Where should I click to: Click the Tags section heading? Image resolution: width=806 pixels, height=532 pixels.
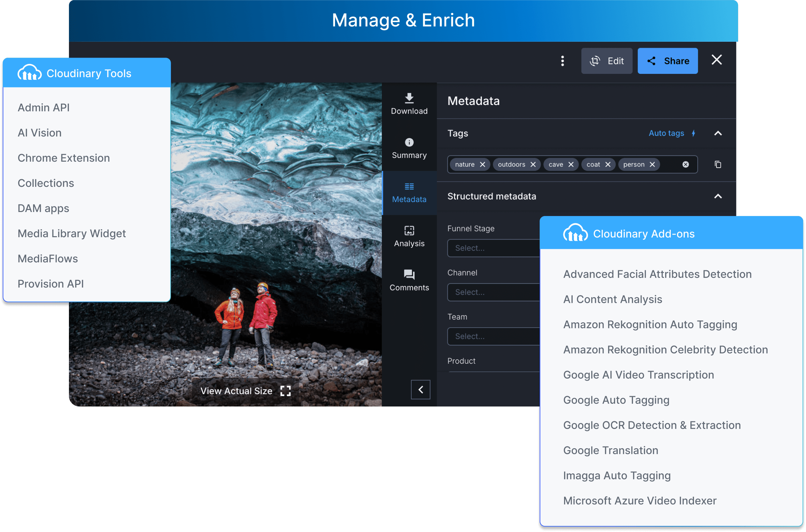point(457,133)
